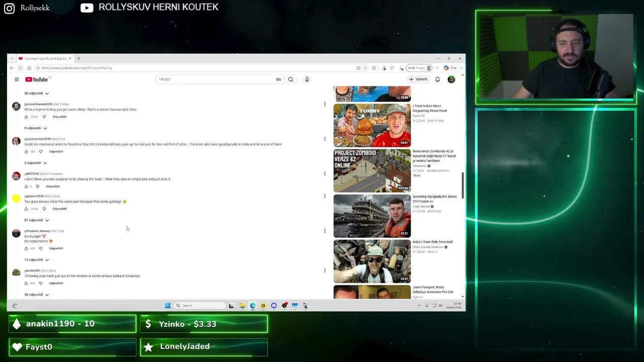Add this page to browser favorites

click(x=366, y=68)
